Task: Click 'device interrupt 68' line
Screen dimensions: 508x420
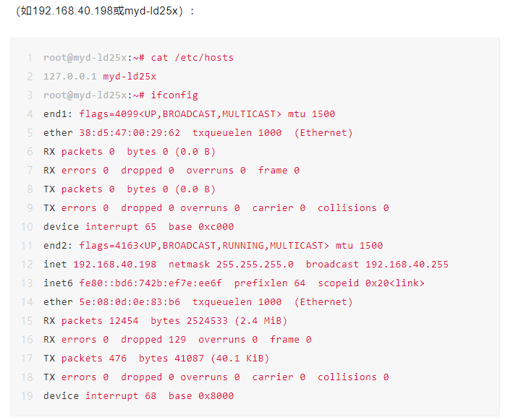Action: tap(100, 395)
